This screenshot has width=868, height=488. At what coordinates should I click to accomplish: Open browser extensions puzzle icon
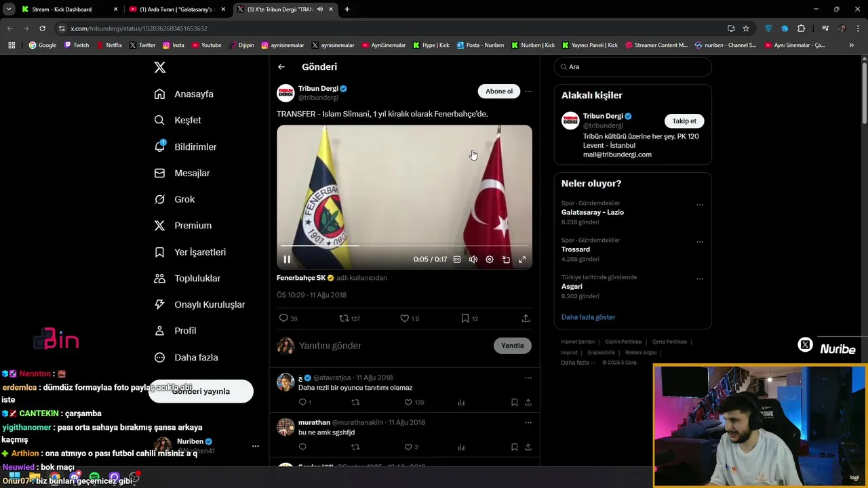[801, 28]
